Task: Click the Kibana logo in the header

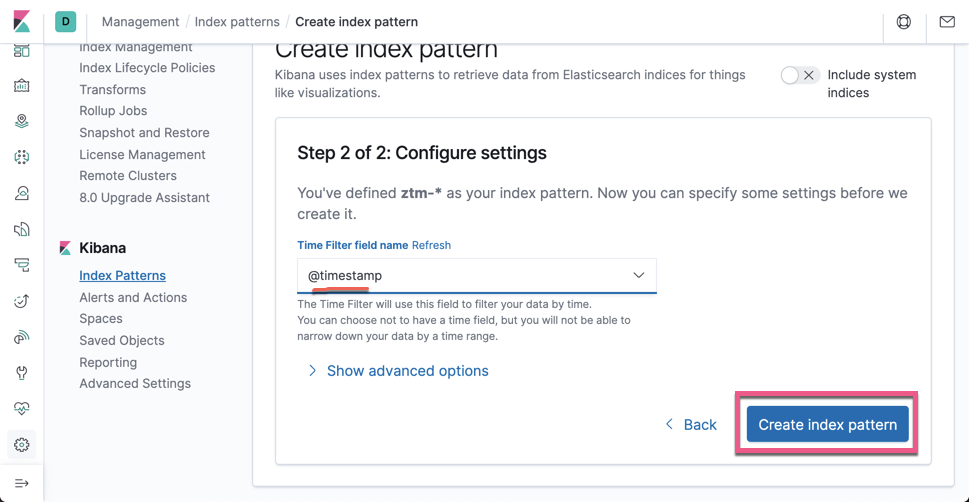Action: point(21,21)
